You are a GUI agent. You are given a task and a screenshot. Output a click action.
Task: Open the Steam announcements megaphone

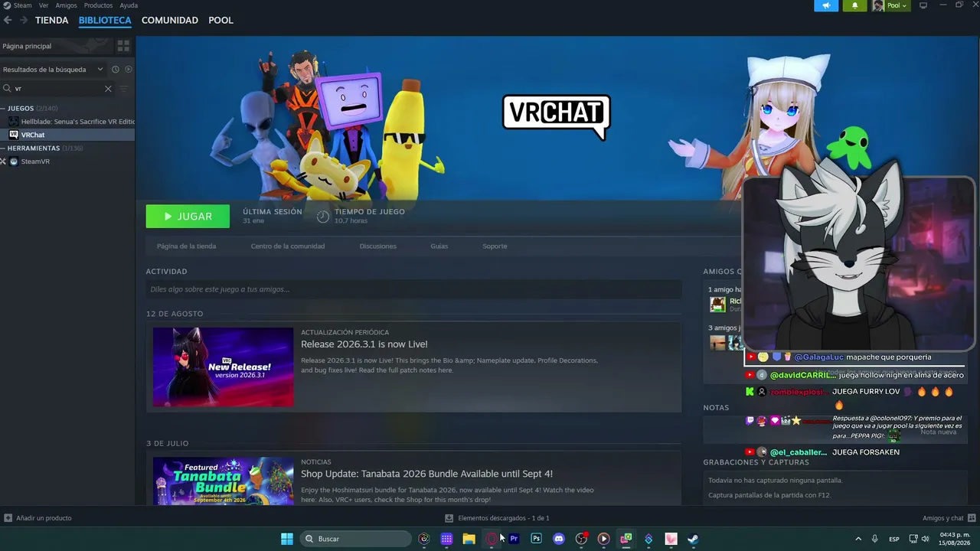826,5
